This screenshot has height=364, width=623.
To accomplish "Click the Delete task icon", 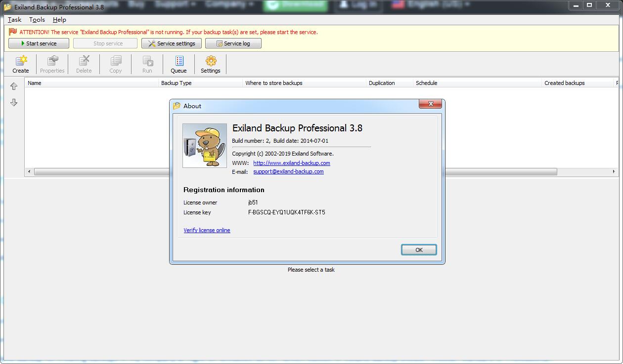I will [84, 64].
